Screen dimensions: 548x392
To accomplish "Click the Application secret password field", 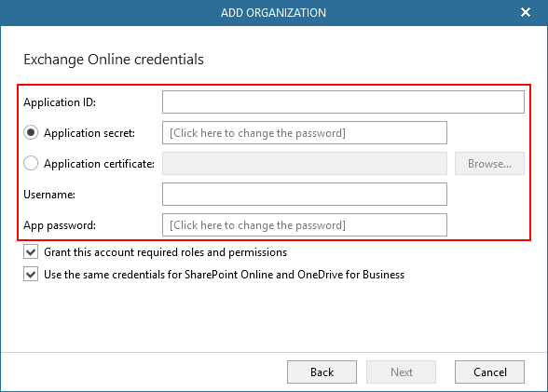I will point(305,132).
